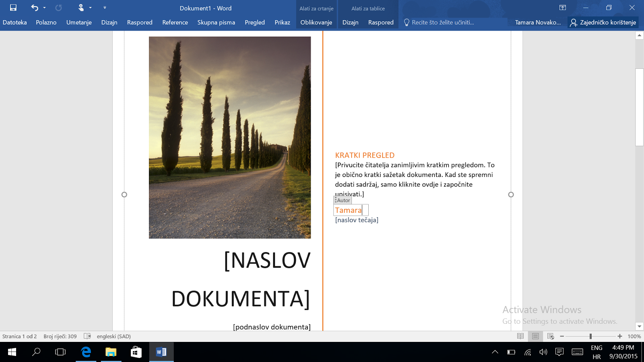Image resolution: width=644 pixels, height=362 pixels.
Task: Open Touch/Mouse mode dropdown arrow
Action: pyautogui.click(x=91, y=8)
